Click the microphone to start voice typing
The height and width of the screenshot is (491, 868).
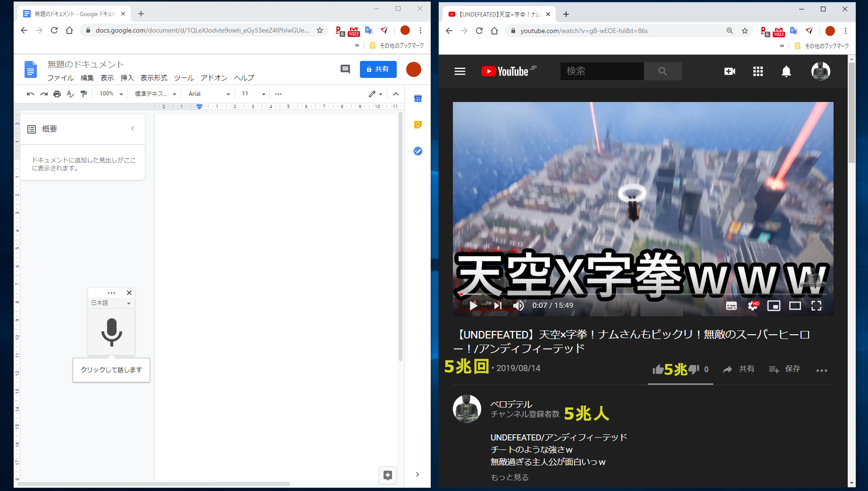(x=111, y=332)
